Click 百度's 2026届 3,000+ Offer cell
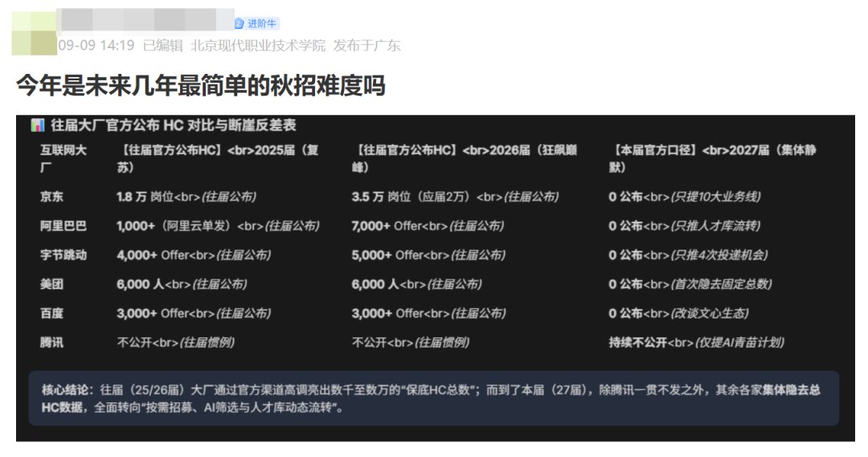This screenshot has width=868, height=457. (x=428, y=314)
